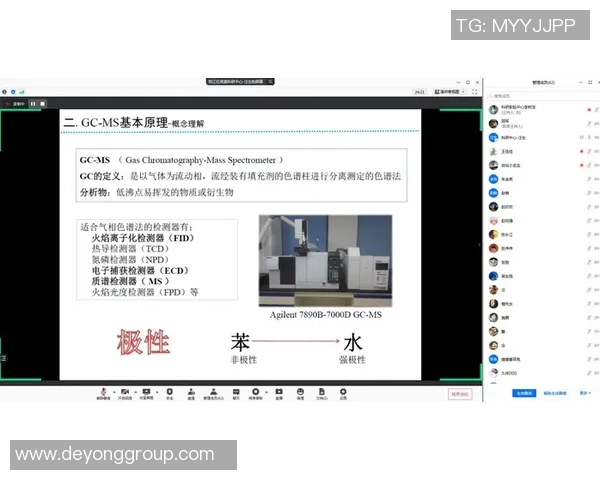
Task: Open the invite participants icon
Action: [191, 393]
